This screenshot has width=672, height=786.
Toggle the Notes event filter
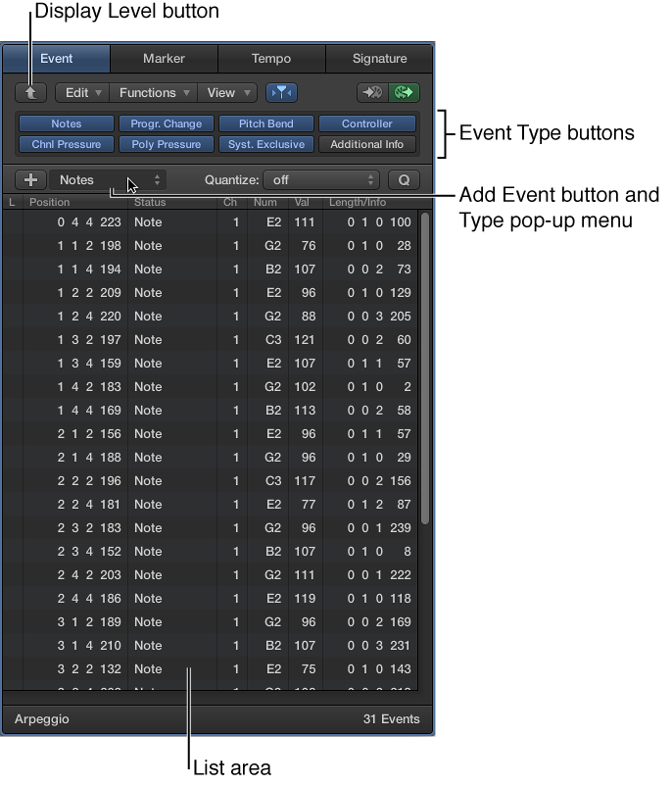pyautogui.click(x=67, y=124)
